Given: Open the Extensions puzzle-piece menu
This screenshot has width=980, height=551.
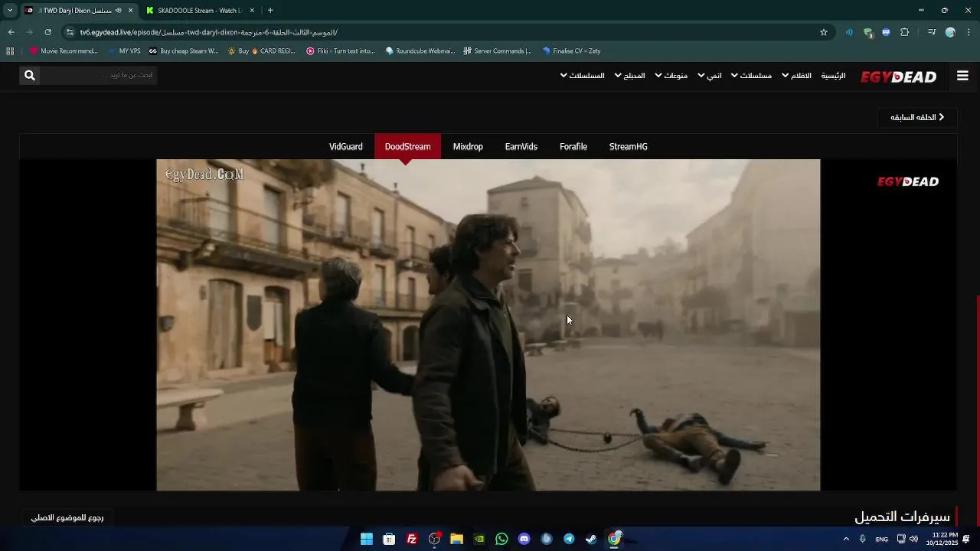Looking at the screenshot, I should 905,32.
